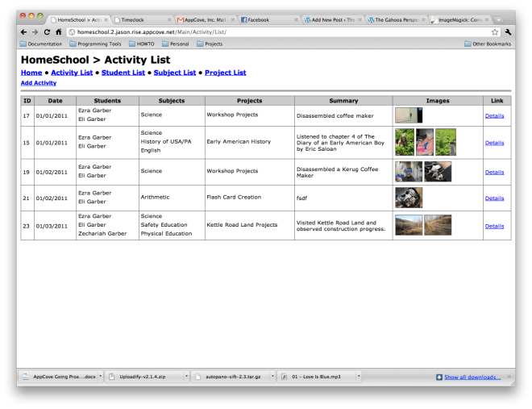Click the browser forward arrow
532x409 pixels.
coord(35,31)
